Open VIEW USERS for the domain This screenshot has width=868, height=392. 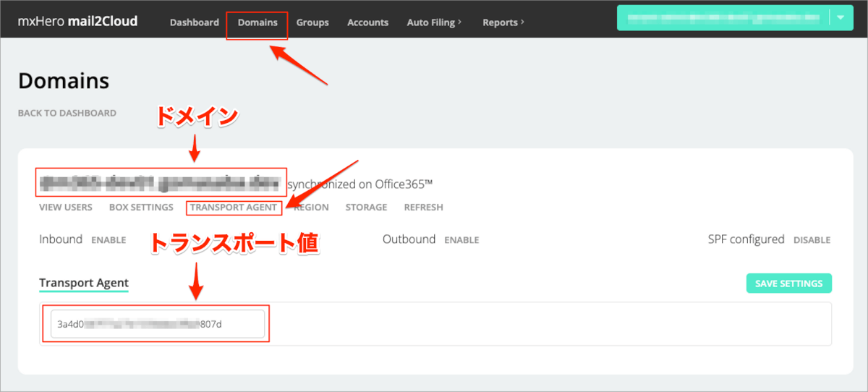[66, 207]
